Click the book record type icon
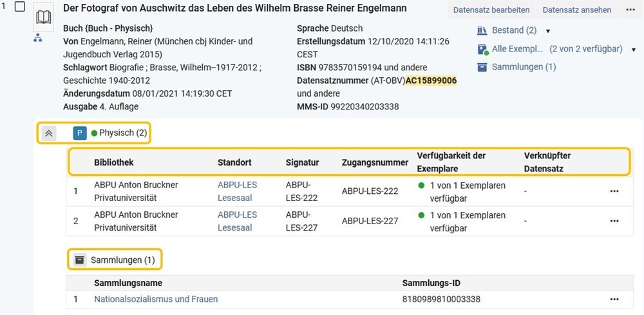The height and width of the screenshot is (315, 644). 43,17
